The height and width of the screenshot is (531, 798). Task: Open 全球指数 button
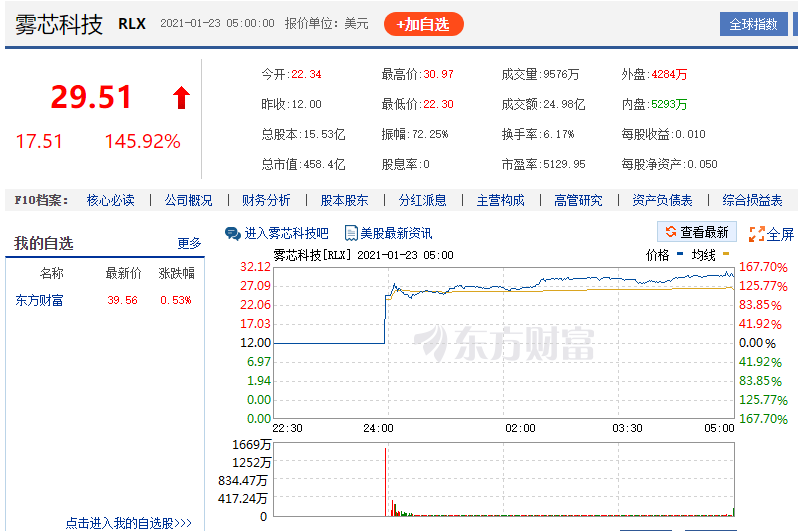click(x=753, y=24)
